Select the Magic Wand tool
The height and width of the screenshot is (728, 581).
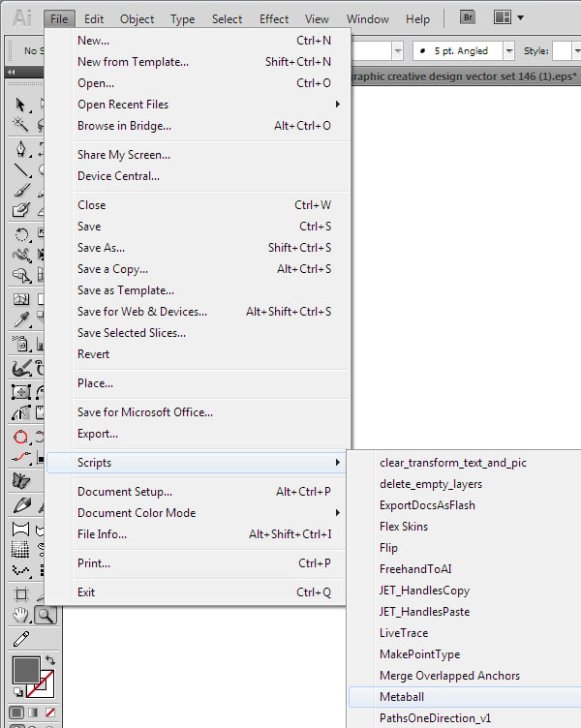(x=20, y=125)
